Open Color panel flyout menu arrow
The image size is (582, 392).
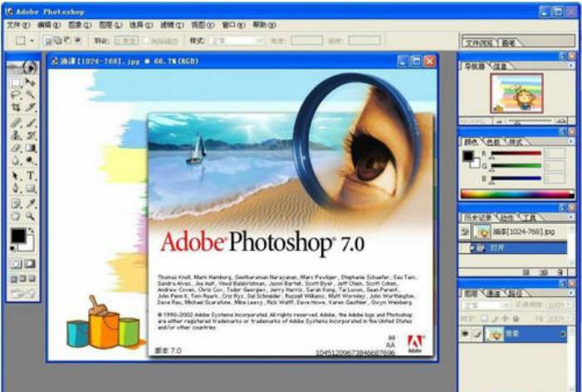tap(571, 141)
